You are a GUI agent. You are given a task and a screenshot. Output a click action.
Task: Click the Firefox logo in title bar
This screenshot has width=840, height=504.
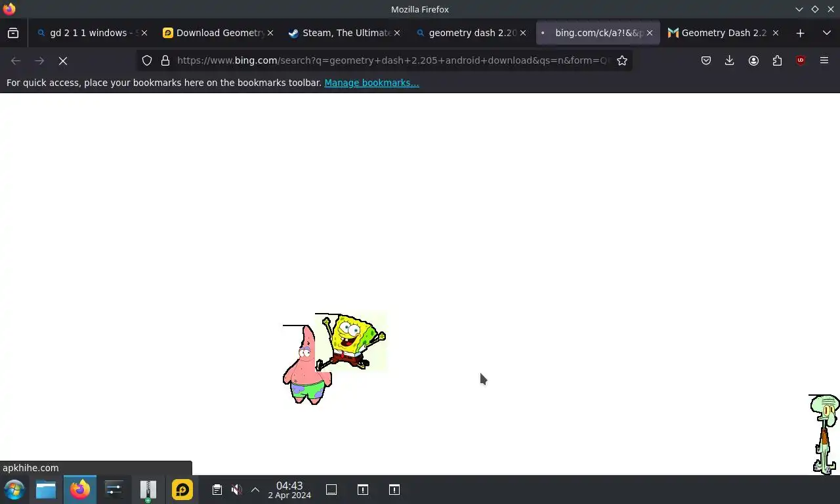[x=9, y=9]
